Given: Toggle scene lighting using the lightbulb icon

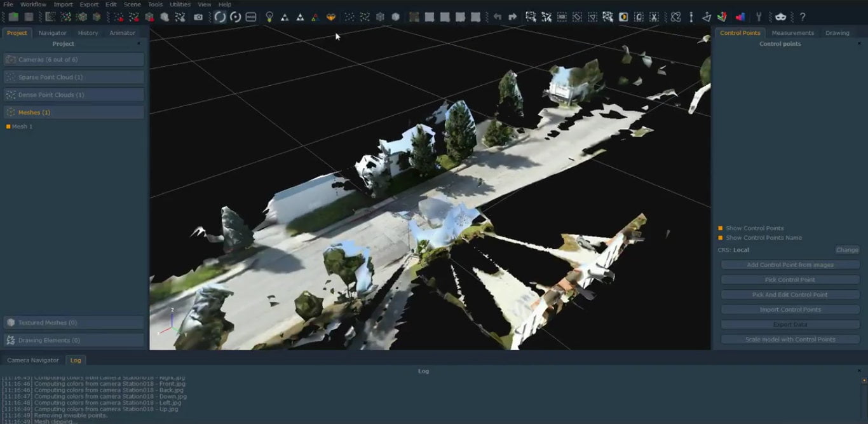Looking at the screenshot, I should click(x=269, y=17).
